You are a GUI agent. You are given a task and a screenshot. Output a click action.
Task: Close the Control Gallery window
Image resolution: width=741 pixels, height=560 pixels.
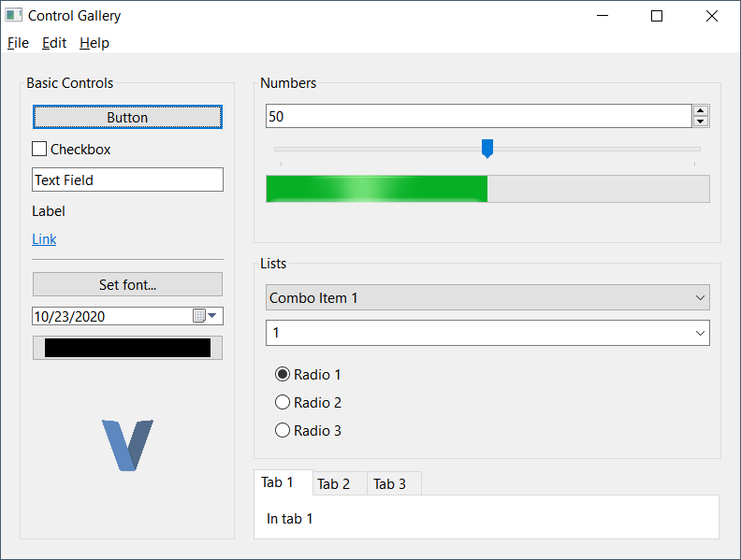[x=712, y=16]
